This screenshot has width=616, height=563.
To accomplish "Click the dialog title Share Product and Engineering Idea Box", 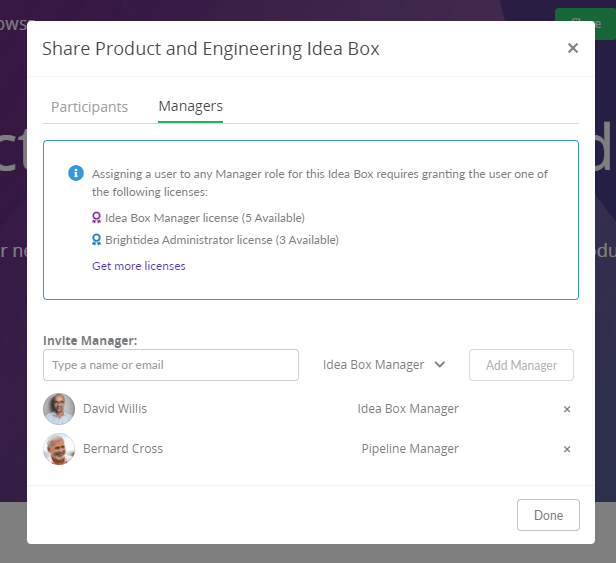I will click(211, 49).
